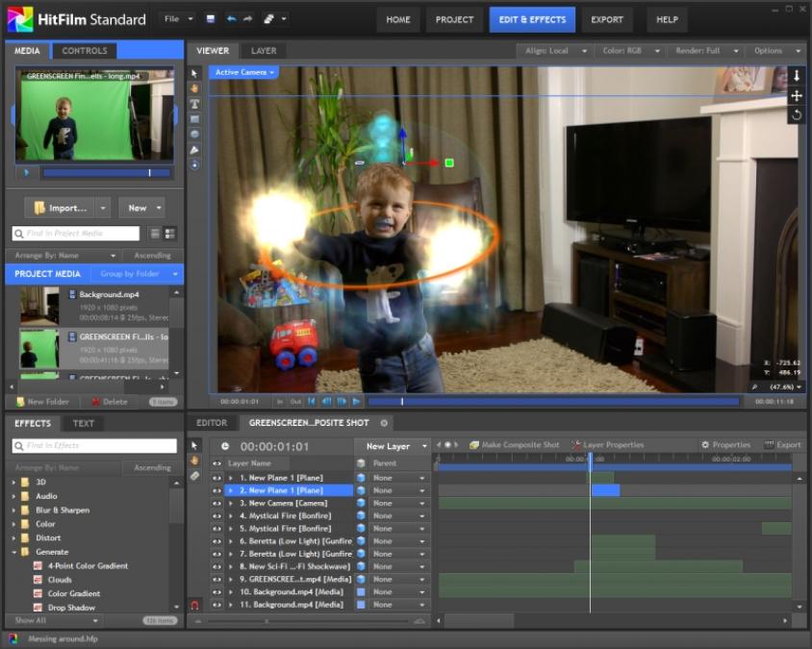Click the Make Composite Shot button
812x649 pixels.
(514, 445)
